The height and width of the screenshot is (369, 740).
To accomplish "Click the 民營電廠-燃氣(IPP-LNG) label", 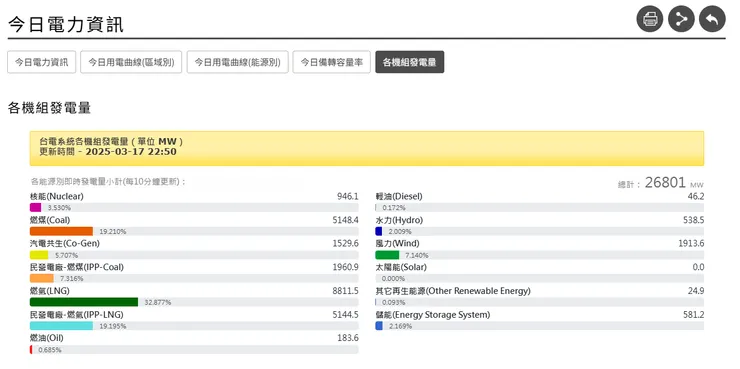I will (x=76, y=314).
